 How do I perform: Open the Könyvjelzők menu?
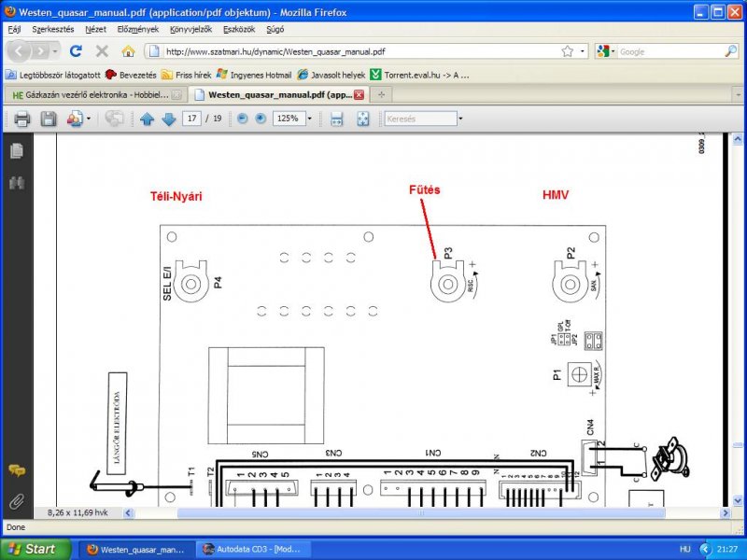190,29
